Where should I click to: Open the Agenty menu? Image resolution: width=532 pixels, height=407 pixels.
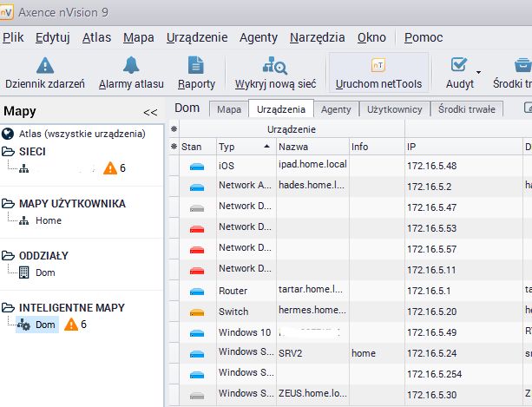(259, 37)
